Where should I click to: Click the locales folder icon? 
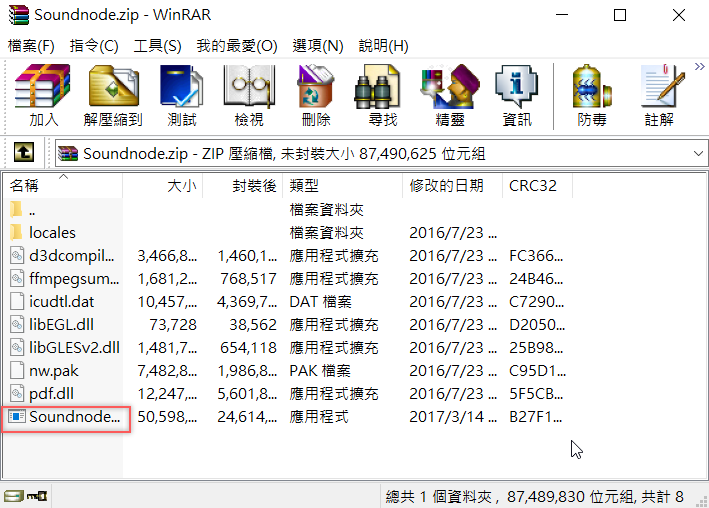click(x=16, y=232)
